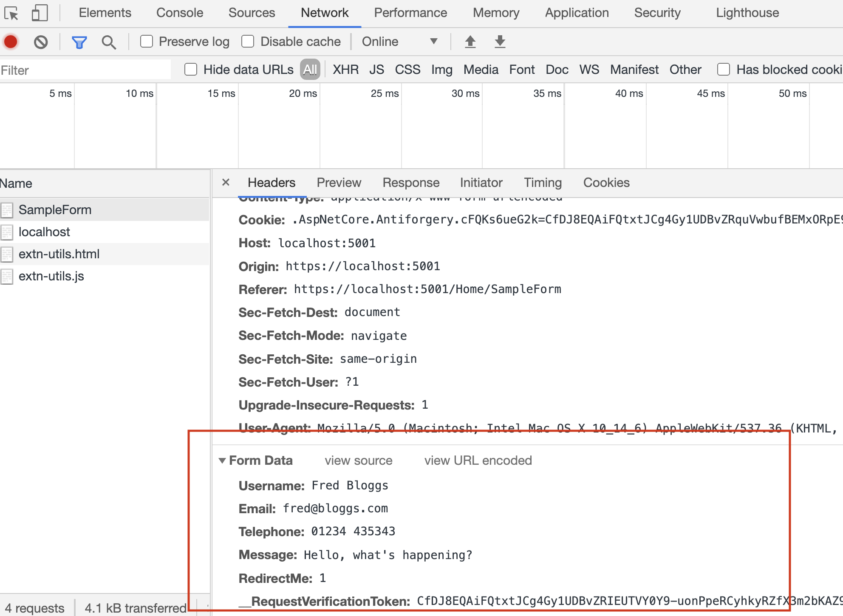843x616 pixels.
Task: Filter requests by XHR type
Action: (x=346, y=69)
